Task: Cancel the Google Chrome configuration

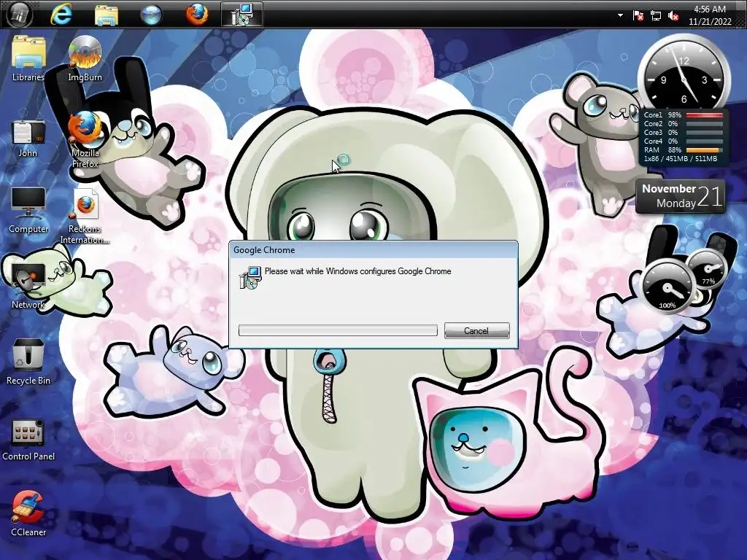Action: pos(477,330)
